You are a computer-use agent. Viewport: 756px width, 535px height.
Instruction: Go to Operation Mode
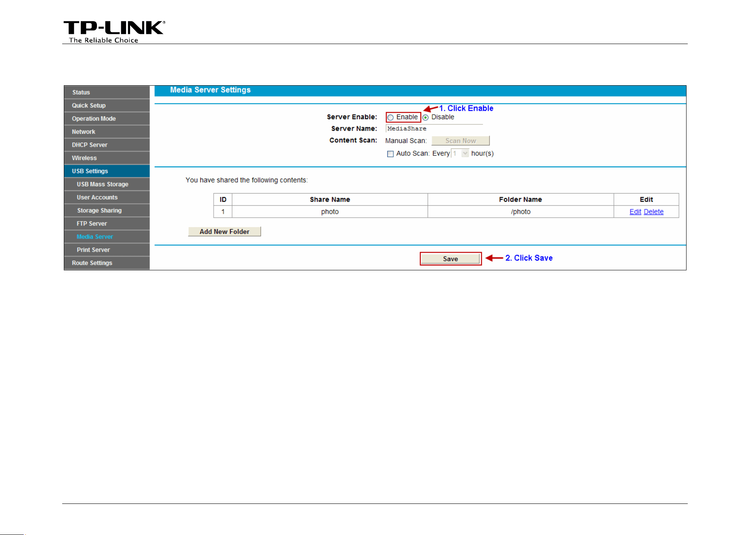[107, 118]
